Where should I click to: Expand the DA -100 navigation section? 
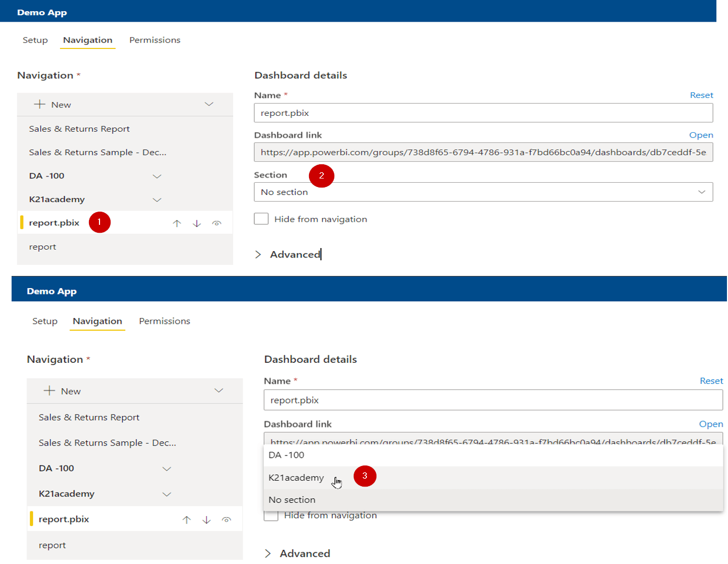[157, 176]
